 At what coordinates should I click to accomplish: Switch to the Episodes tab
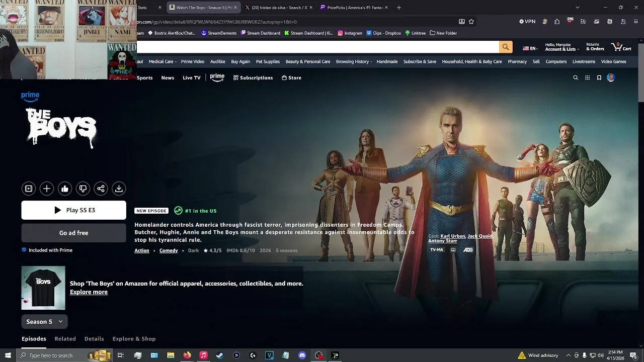[34, 339]
